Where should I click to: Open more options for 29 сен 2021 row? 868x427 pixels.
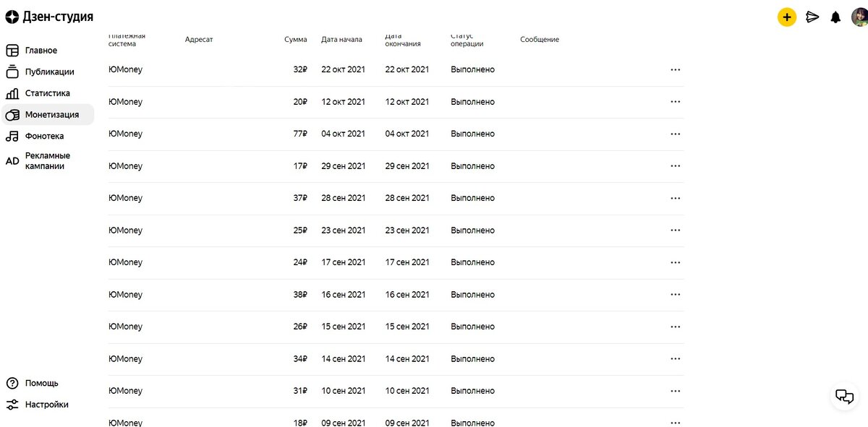676,166
